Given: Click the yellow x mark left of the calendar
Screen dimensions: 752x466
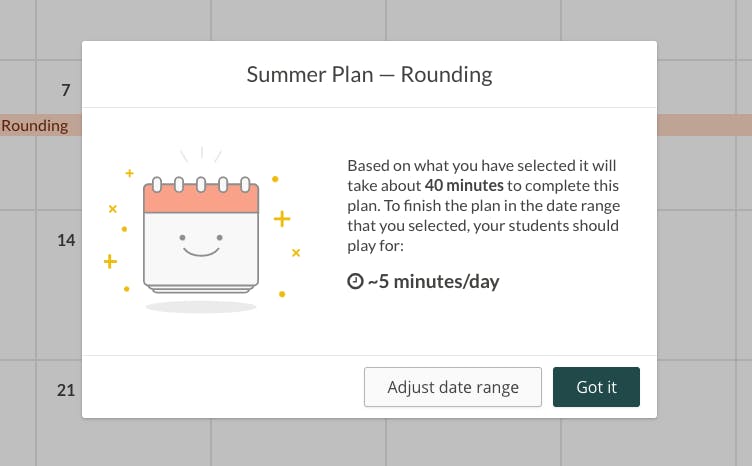Looking at the screenshot, I should click(112, 209).
